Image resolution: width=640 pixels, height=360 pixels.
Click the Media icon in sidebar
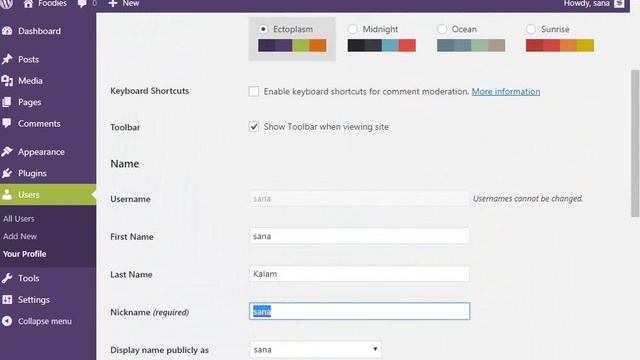[x=7, y=81]
